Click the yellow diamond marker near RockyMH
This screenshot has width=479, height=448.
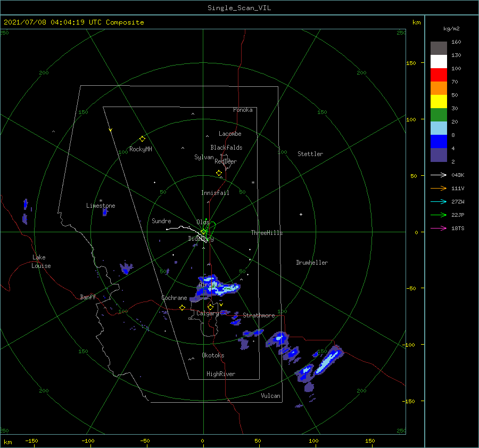pyautogui.click(x=142, y=139)
